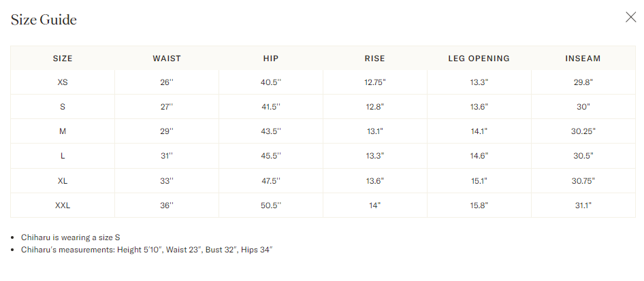
Task: Click the 30.25" inseam value
Action: pyautogui.click(x=583, y=131)
